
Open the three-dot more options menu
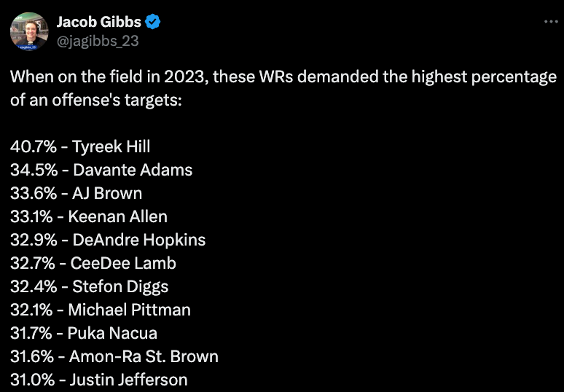point(551,22)
